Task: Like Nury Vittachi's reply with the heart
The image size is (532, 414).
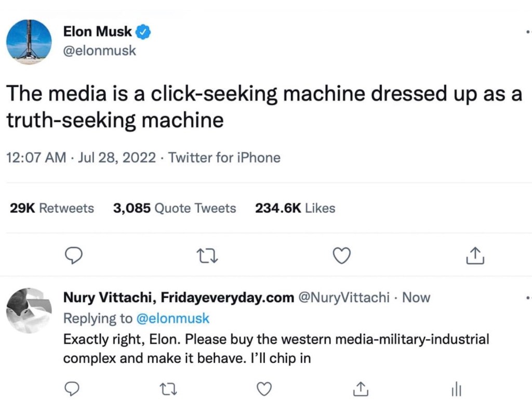Action: pyautogui.click(x=265, y=389)
